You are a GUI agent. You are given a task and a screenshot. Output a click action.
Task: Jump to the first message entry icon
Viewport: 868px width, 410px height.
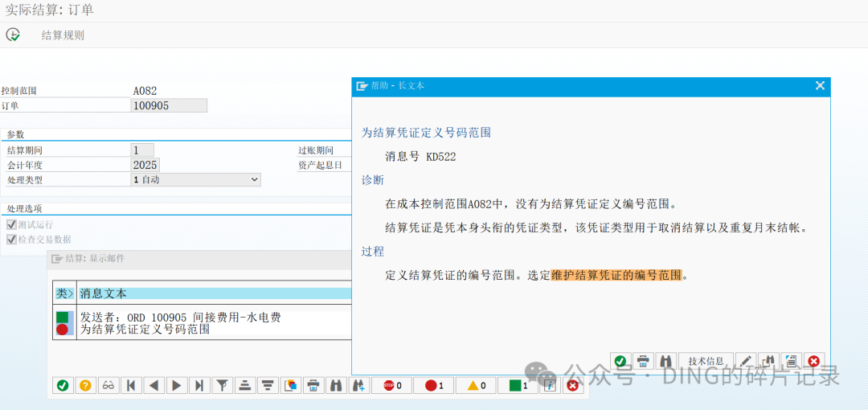pos(131,384)
